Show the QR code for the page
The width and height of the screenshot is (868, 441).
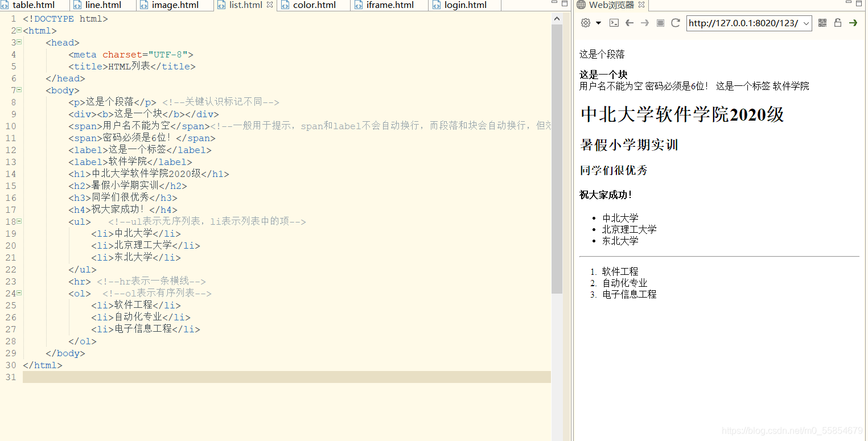tap(822, 23)
